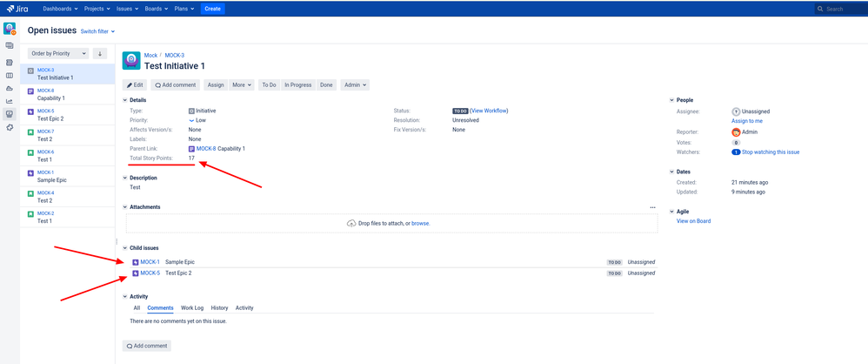Screen dimensions: 868x364
Task: Switch to the Work Log tab
Action: pyautogui.click(x=192, y=307)
